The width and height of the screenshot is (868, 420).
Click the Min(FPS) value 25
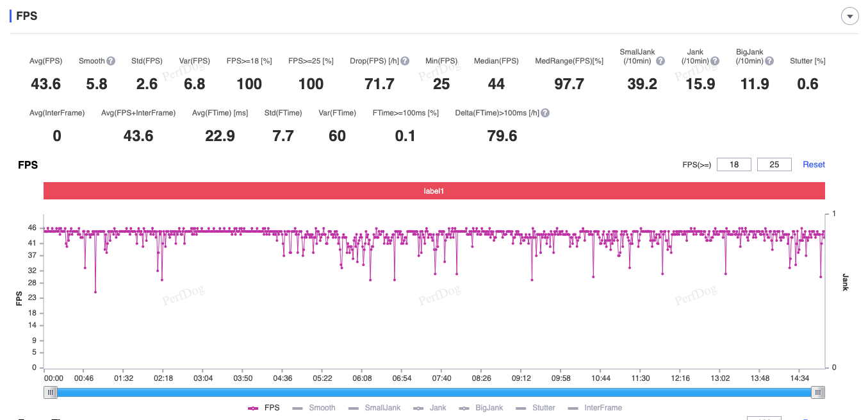tap(441, 84)
